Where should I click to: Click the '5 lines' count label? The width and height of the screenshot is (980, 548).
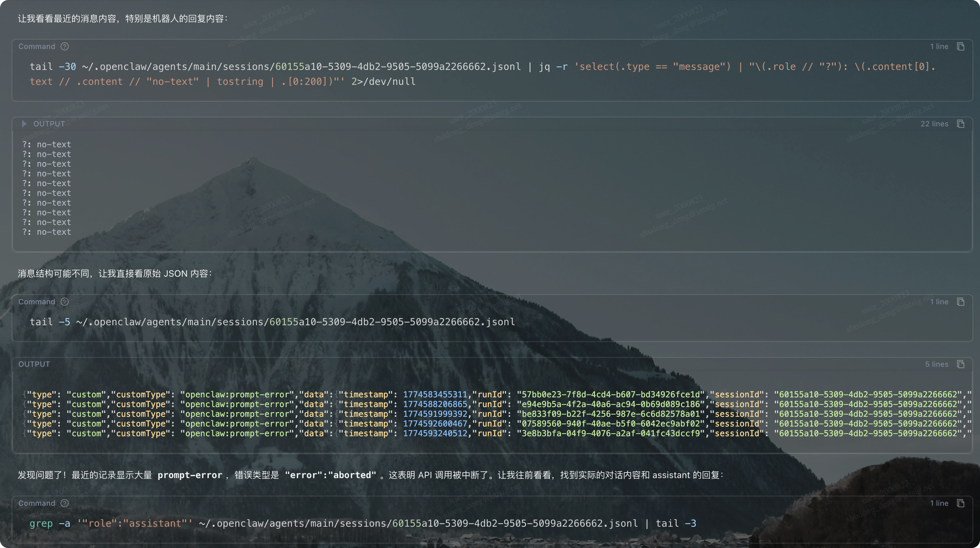(936, 364)
